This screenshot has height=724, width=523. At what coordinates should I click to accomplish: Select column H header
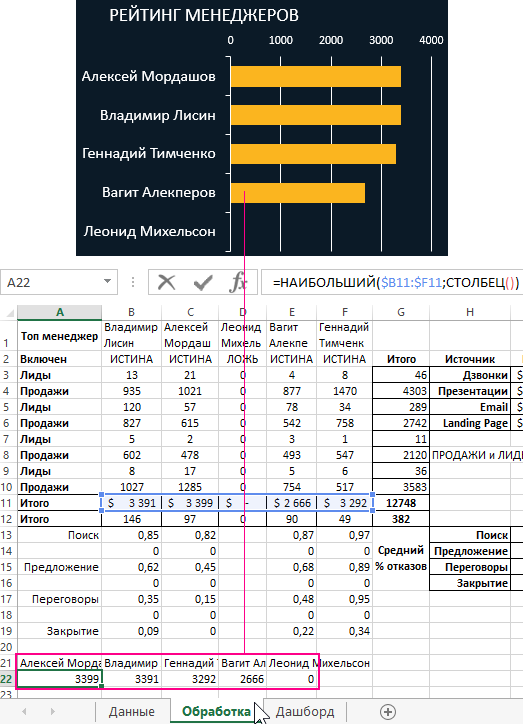(x=470, y=313)
